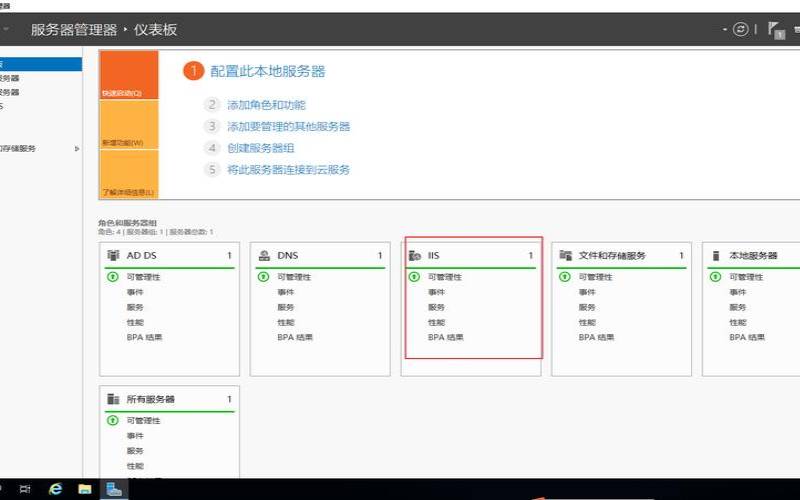This screenshot has width=800, height=500.
Task: Open the 文件和存储服务 tile header
Action: click(621, 255)
